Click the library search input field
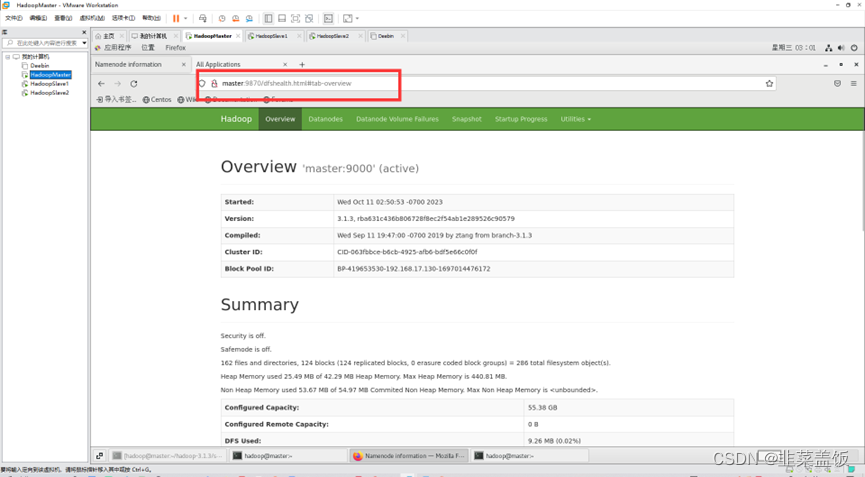The image size is (865, 477). click(x=42, y=42)
